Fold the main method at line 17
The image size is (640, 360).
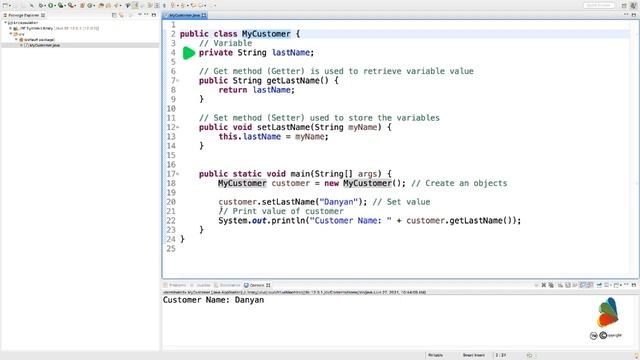(178, 174)
